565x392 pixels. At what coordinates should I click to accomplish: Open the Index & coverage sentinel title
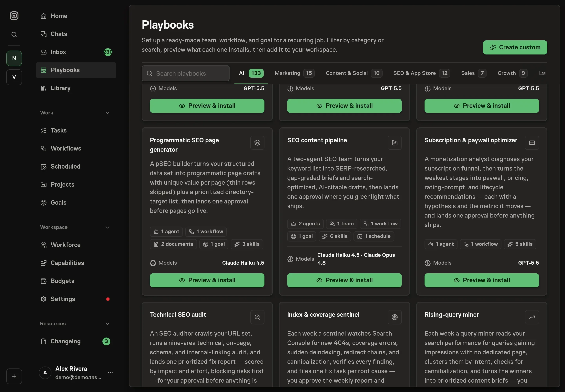pyautogui.click(x=323, y=315)
